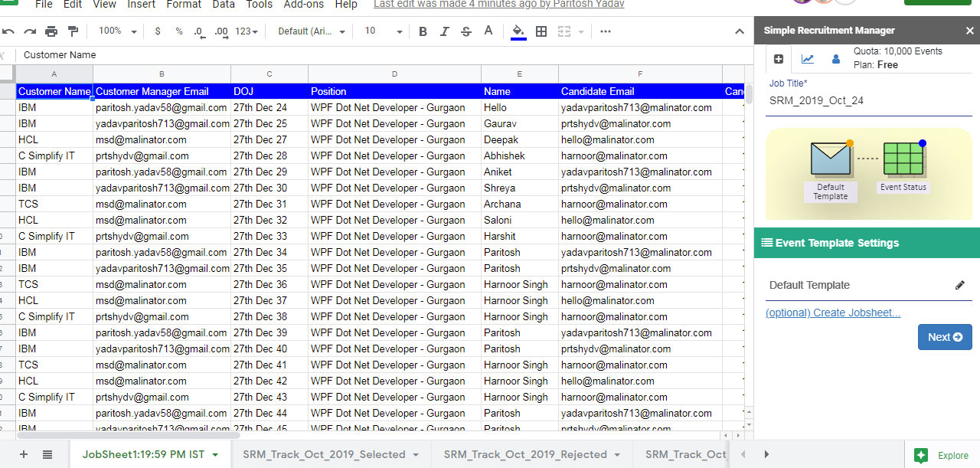Image resolution: width=980 pixels, height=468 pixels.
Task: Select the Candidate Email header cell
Action: [640, 91]
